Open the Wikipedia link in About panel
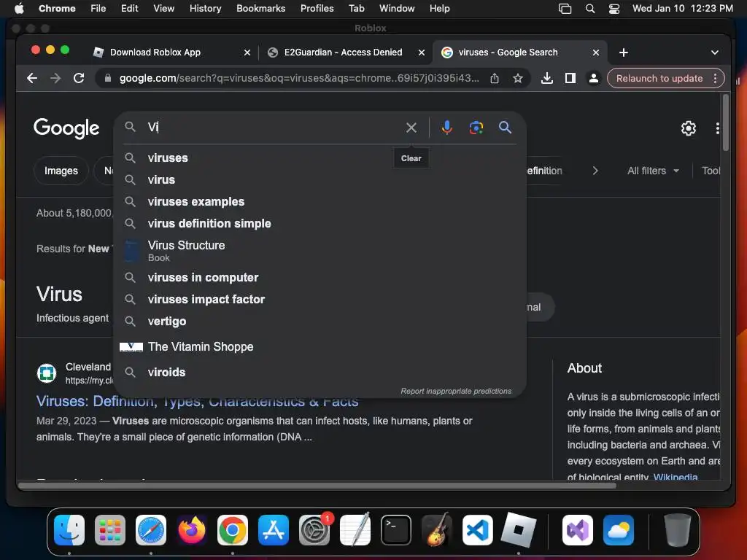Screen dimensions: 747x560 (675, 477)
